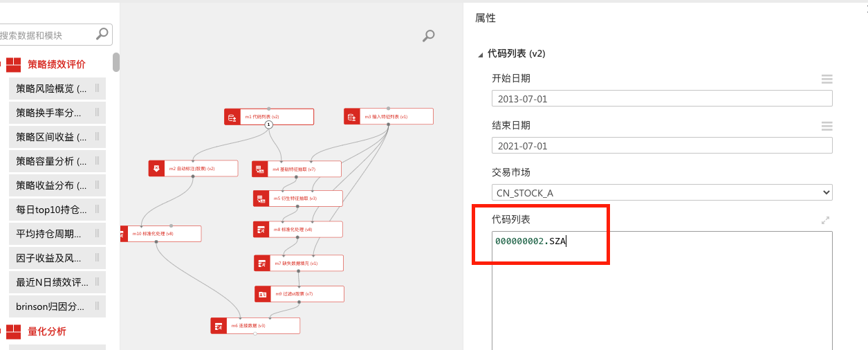The image size is (868, 350).
Task: Click the m4 基础特征抽取 node icon
Action: coord(260,169)
